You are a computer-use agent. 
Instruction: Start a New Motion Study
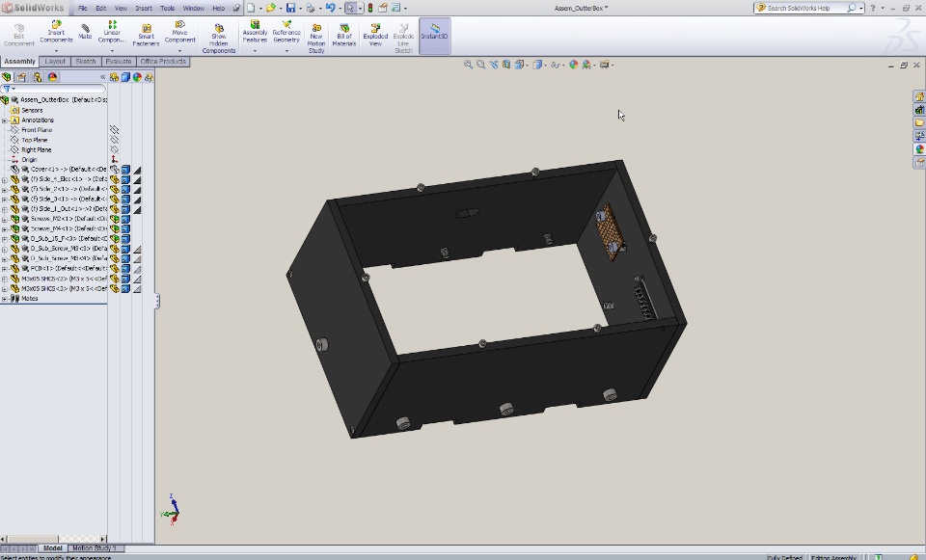pyautogui.click(x=316, y=39)
